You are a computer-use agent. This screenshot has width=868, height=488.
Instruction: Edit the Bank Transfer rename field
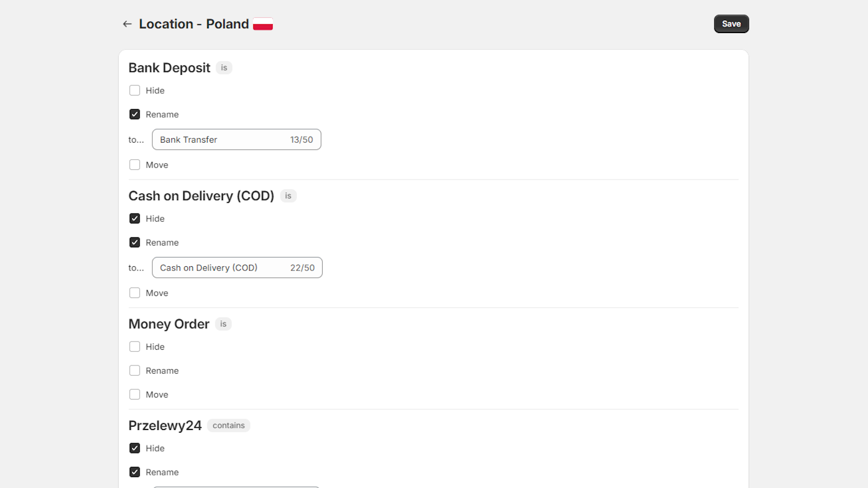[x=222, y=140]
